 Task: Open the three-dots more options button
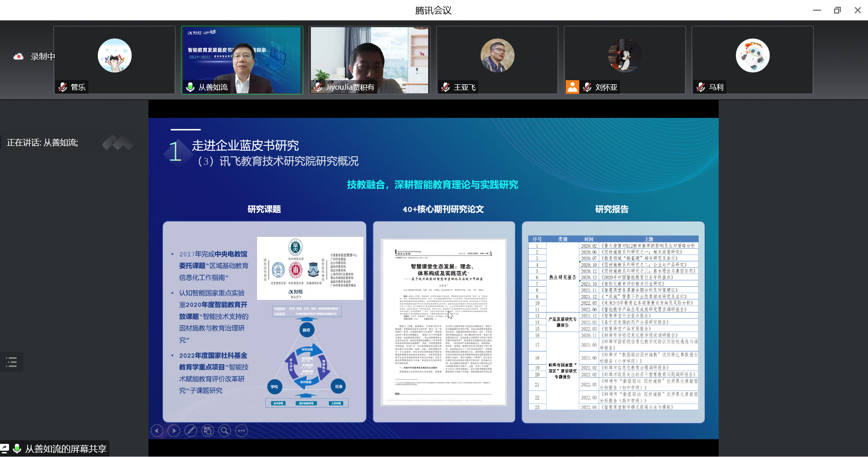[x=242, y=431]
